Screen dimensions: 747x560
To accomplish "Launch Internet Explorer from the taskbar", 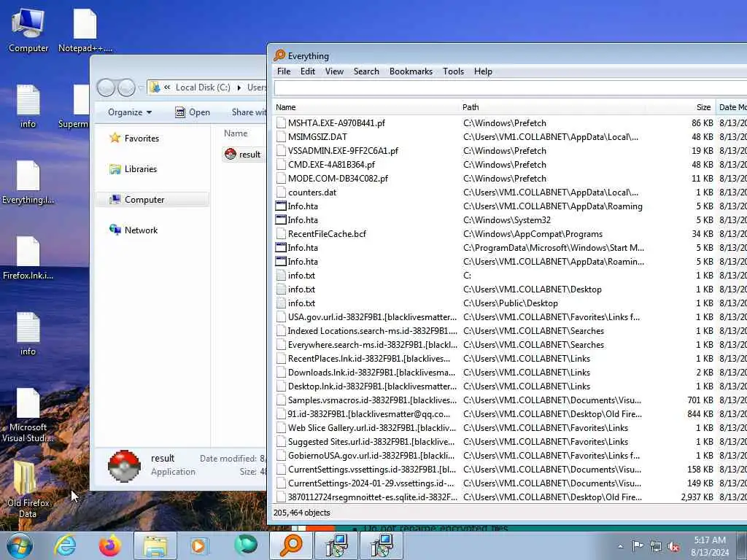I will pos(65,545).
